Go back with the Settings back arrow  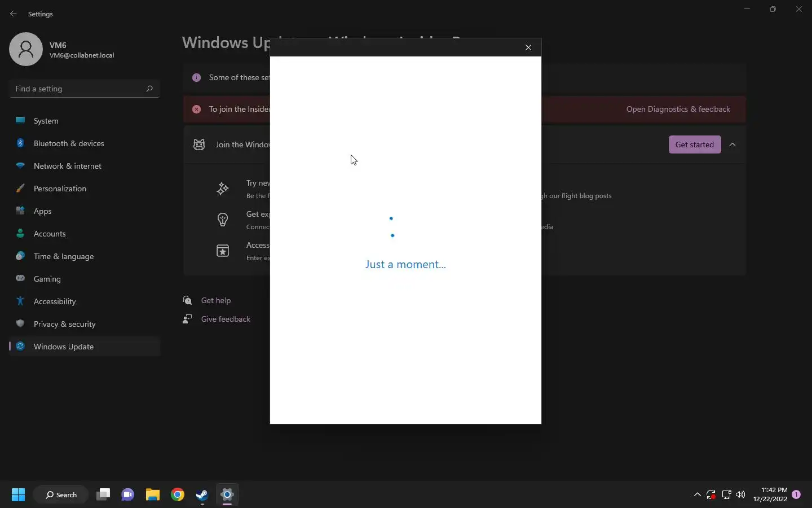[14, 14]
